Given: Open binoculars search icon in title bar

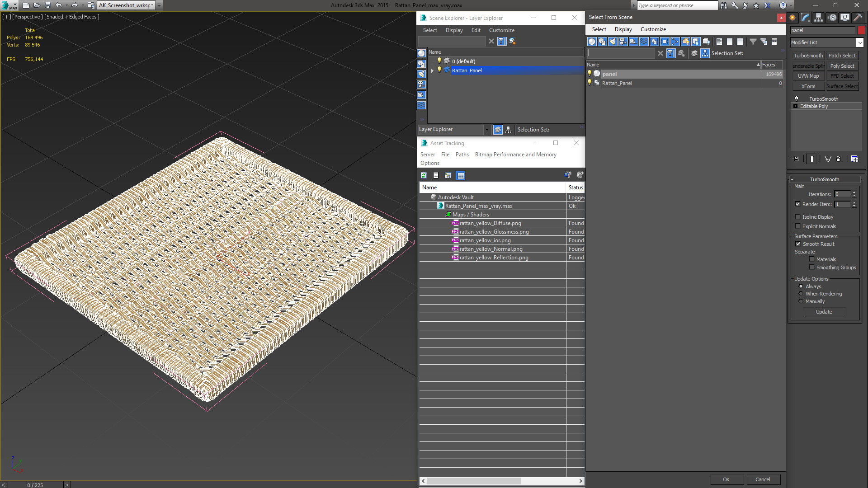Looking at the screenshot, I should tap(724, 5).
